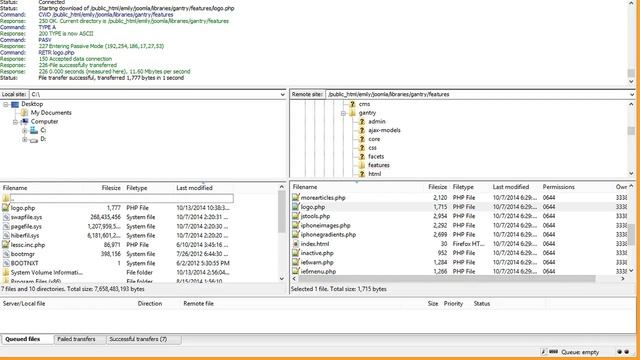Click the swapfile.sys file icon
The image size is (640, 360).
pos(6,217)
